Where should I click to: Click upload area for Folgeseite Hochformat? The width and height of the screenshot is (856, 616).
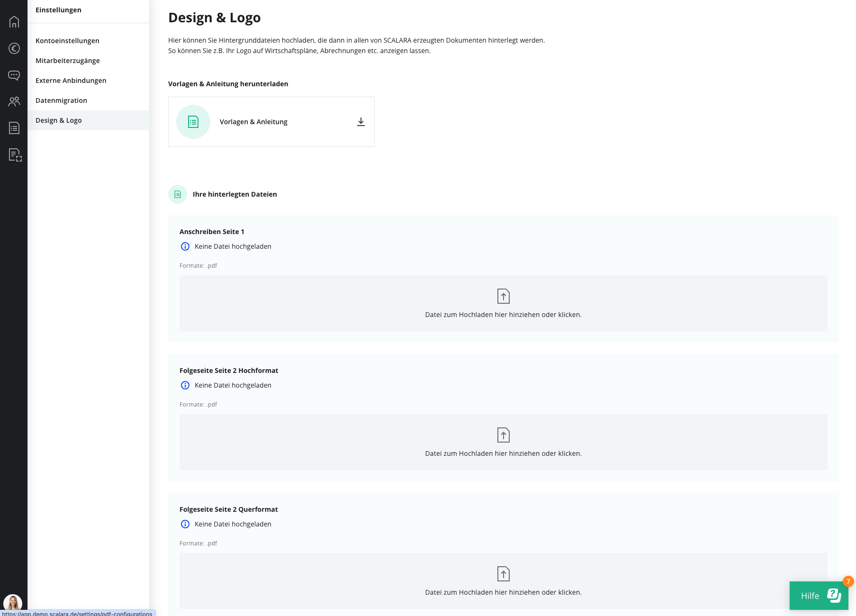point(503,442)
